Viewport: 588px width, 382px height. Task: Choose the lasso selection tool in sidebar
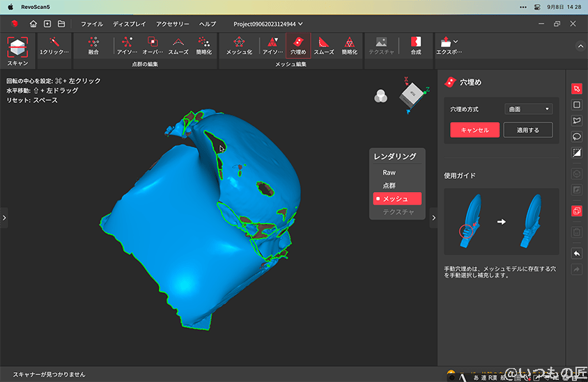coord(576,136)
